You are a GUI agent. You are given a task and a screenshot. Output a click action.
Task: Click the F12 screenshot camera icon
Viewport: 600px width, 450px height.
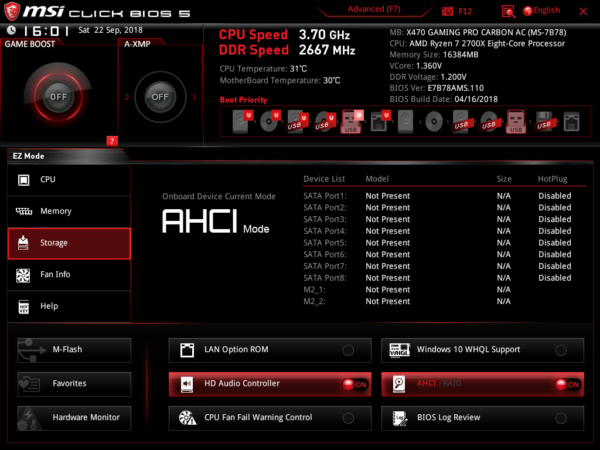(447, 11)
